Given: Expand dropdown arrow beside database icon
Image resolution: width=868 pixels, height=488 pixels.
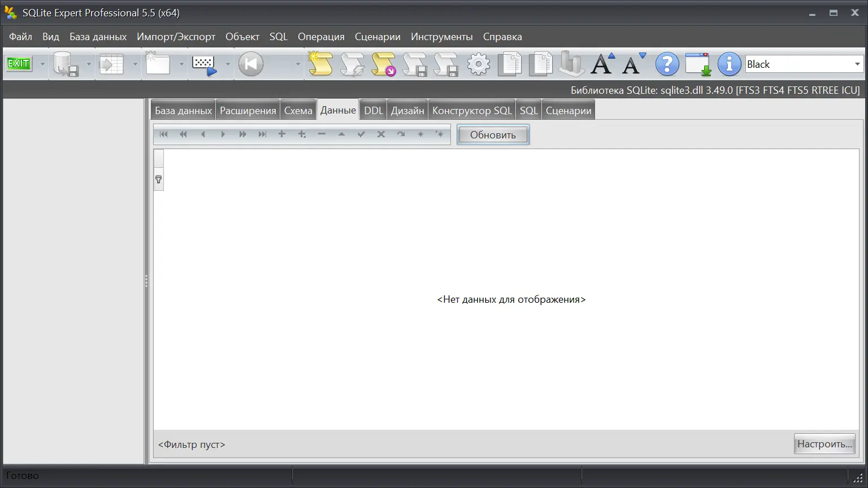Looking at the screenshot, I should (88, 64).
